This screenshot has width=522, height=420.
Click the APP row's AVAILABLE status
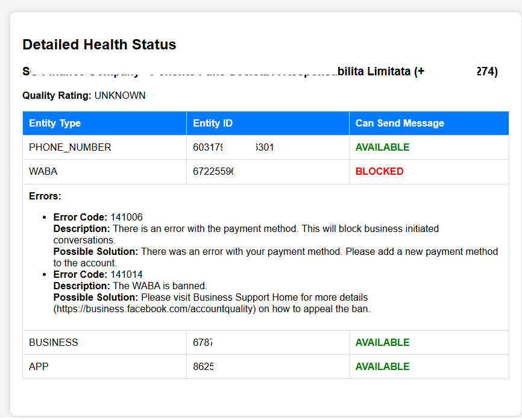(x=382, y=367)
